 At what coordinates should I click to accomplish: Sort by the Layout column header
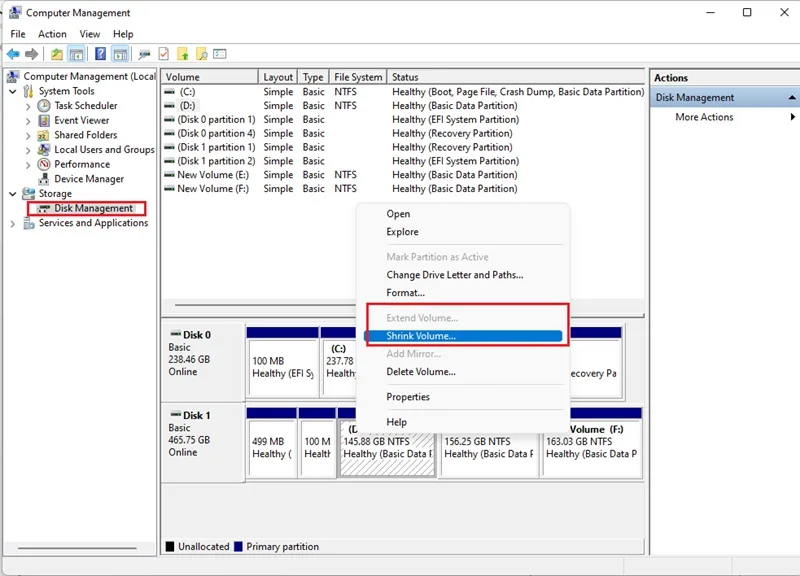[278, 77]
